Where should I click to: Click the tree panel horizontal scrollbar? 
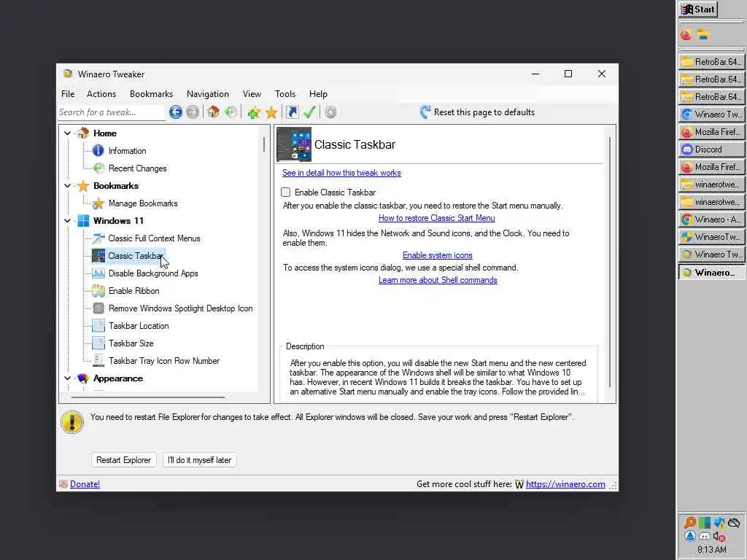(147, 397)
